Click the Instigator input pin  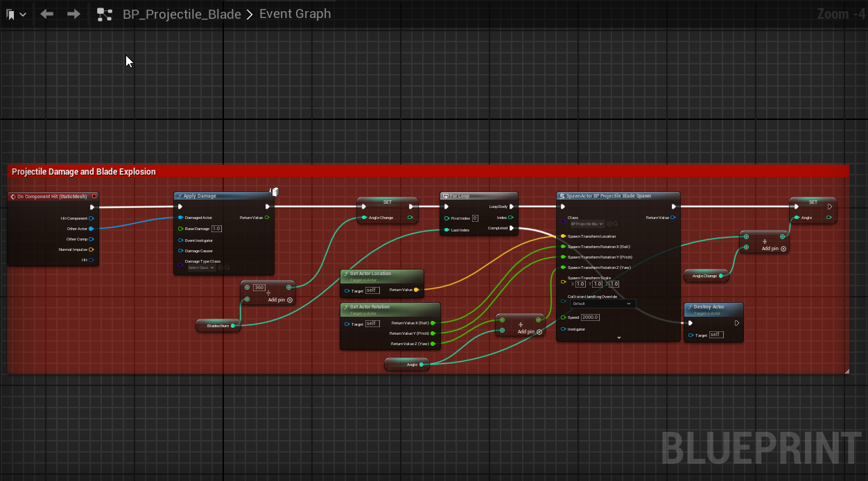coord(563,329)
